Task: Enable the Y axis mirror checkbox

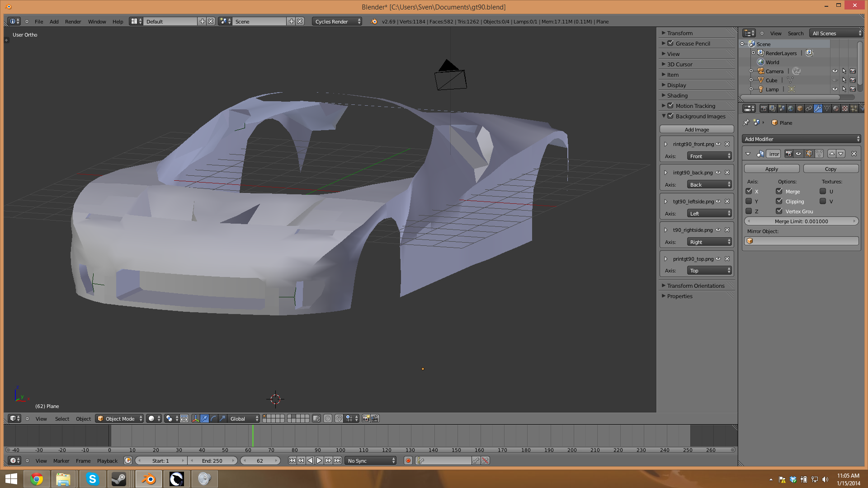Action: [x=749, y=202]
